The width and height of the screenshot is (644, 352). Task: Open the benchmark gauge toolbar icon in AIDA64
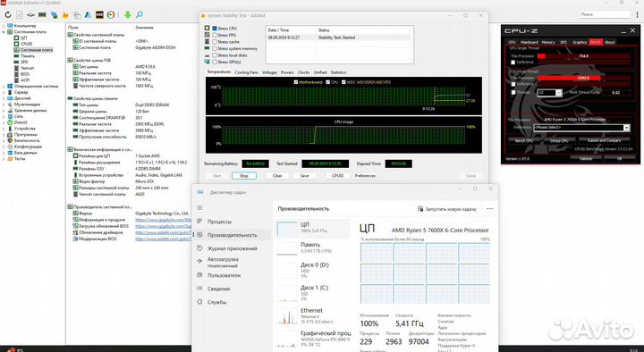point(111,15)
